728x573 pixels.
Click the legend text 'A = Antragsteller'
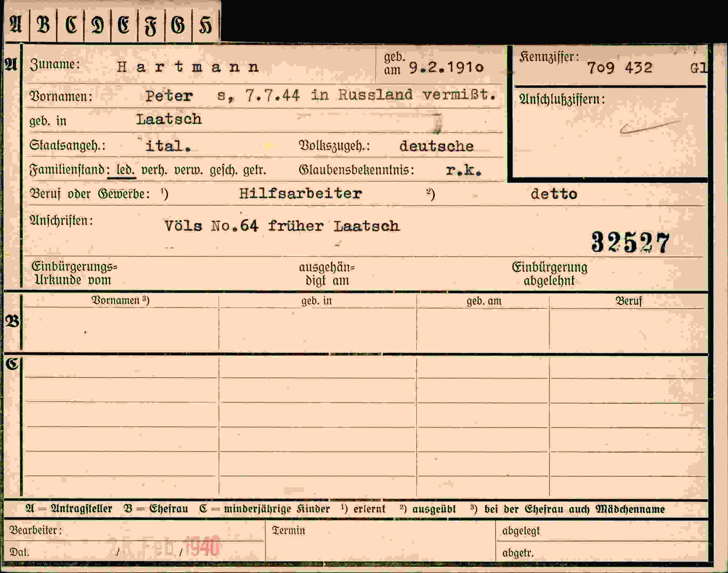click(x=69, y=509)
